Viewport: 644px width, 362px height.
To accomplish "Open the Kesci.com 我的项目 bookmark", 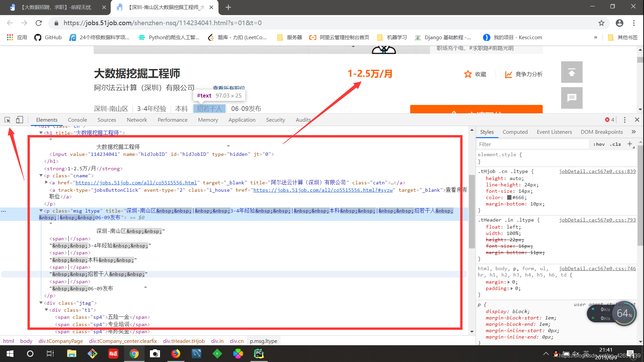I will (x=513, y=37).
